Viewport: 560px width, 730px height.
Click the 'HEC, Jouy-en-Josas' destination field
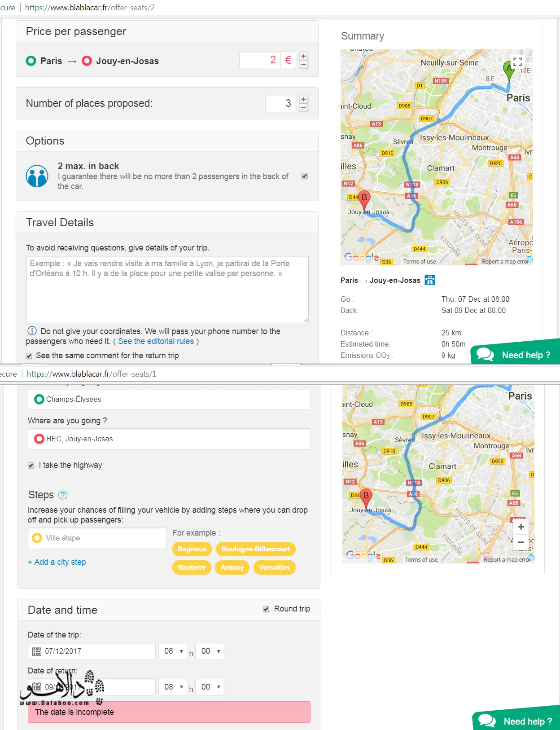coord(169,439)
